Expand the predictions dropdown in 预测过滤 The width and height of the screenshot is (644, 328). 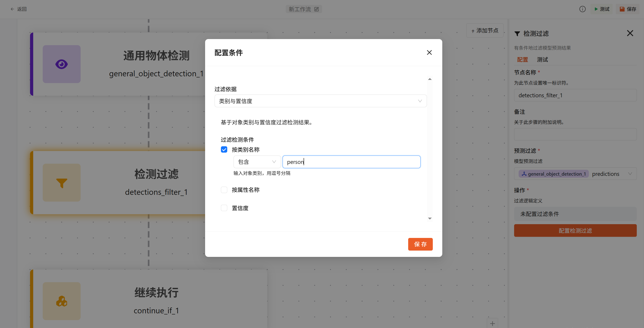tap(630, 174)
